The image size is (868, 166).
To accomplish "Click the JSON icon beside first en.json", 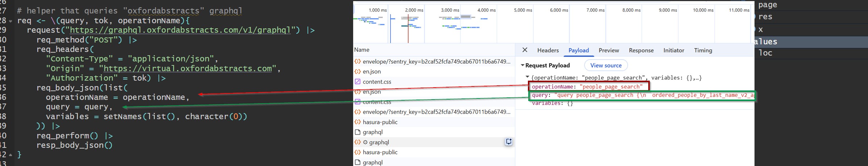I will [x=357, y=72].
